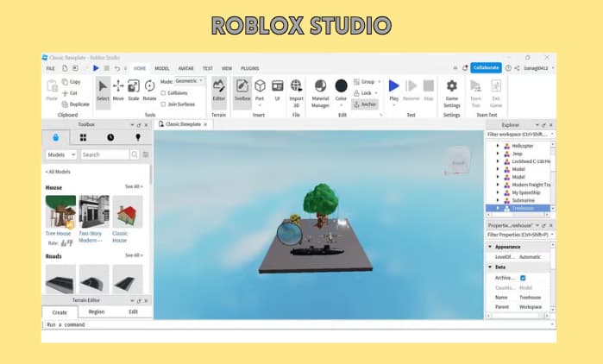Open Material Manager
This screenshot has width=603, height=364.
pos(320,92)
